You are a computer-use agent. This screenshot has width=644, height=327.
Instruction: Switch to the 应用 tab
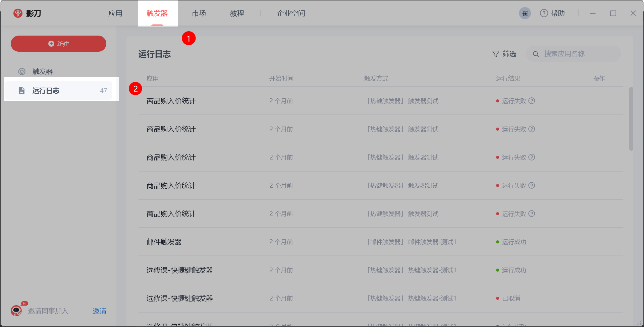coord(115,13)
